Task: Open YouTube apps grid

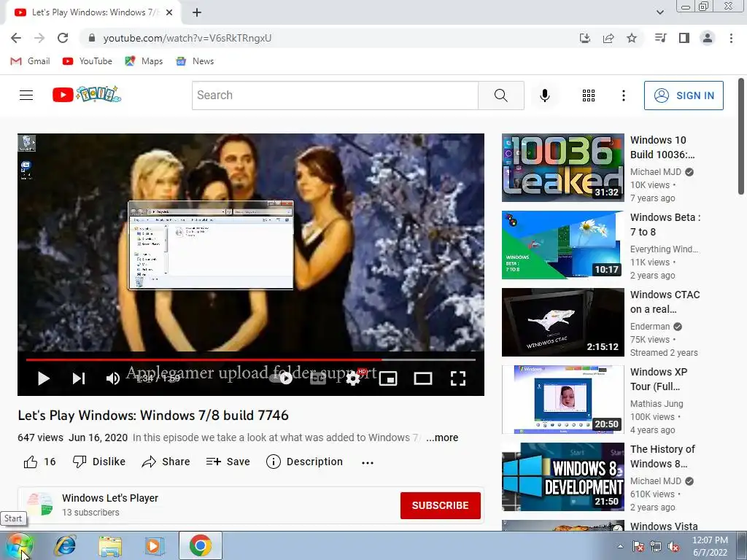Action: click(589, 96)
